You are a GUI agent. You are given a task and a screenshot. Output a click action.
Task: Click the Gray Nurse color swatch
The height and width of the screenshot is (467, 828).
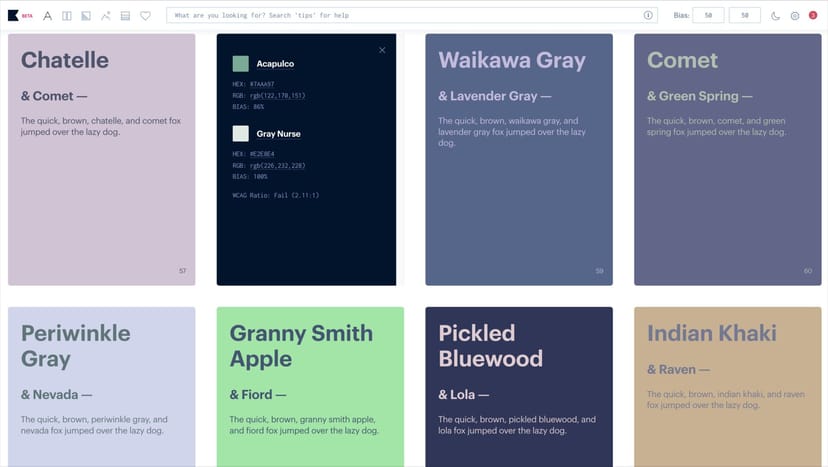240,133
